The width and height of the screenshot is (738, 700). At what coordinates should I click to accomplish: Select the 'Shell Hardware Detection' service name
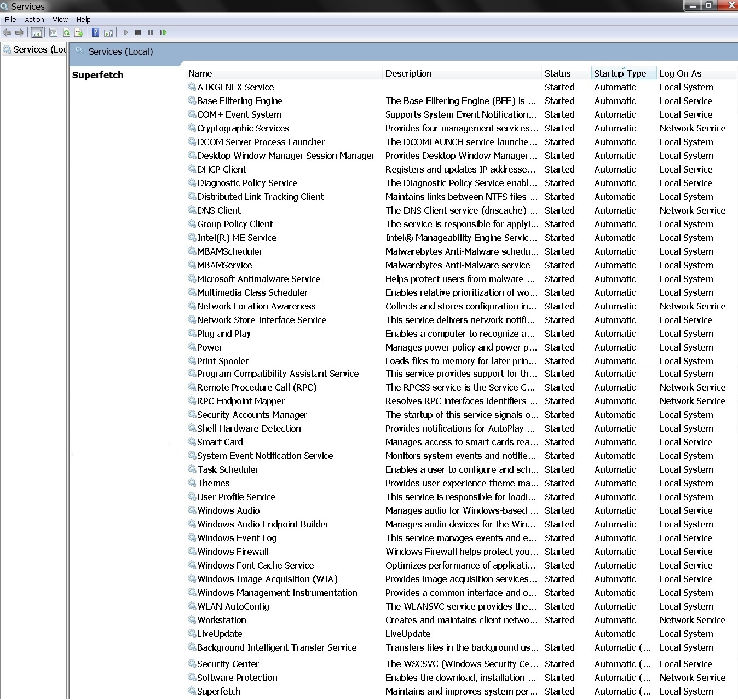pos(249,428)
